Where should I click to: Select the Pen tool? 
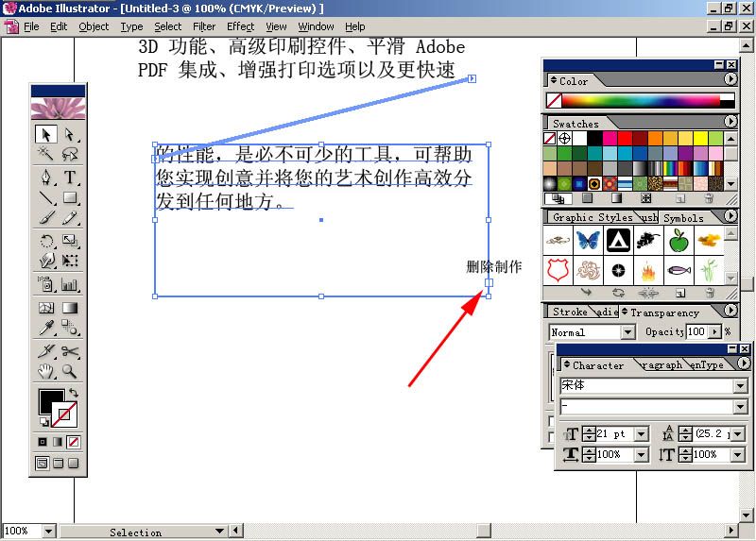46,178
